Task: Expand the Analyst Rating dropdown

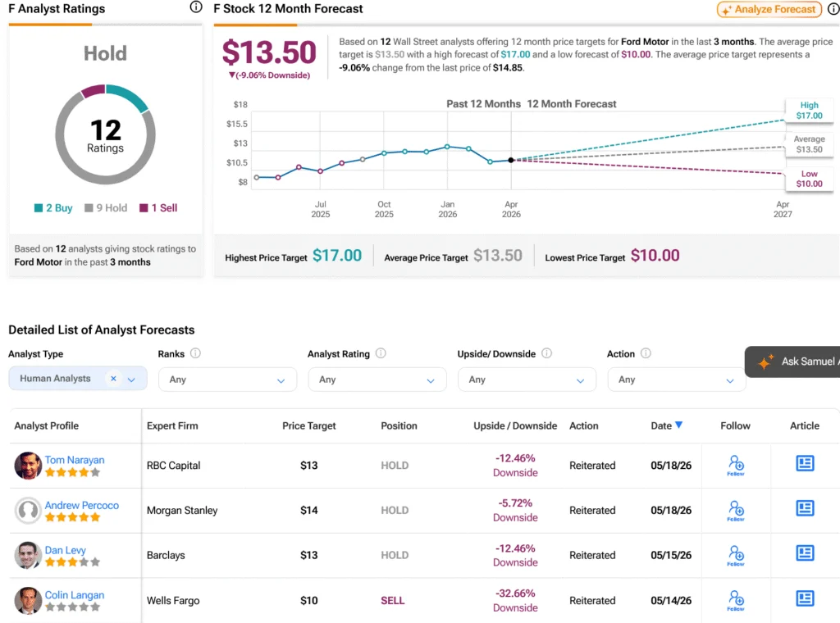Action: pos(377,380)
